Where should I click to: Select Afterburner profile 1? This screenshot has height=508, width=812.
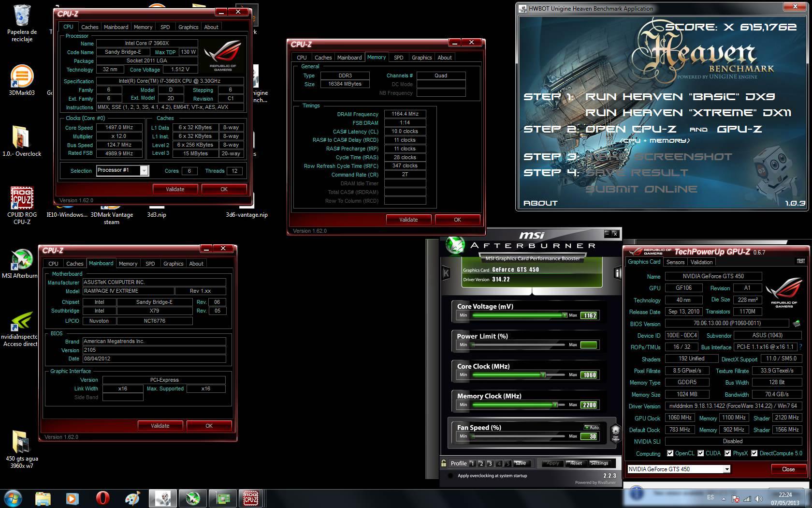pos(473,463)
